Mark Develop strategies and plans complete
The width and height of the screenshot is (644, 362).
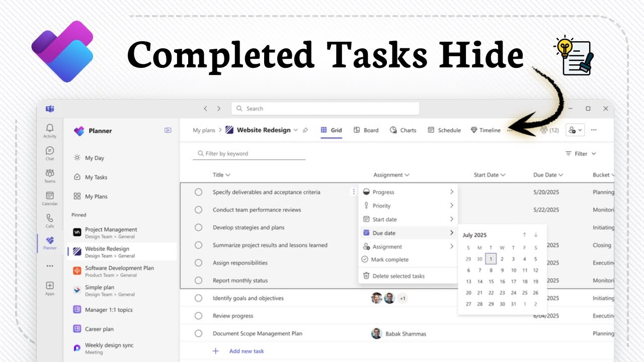[x=198, y=227]
